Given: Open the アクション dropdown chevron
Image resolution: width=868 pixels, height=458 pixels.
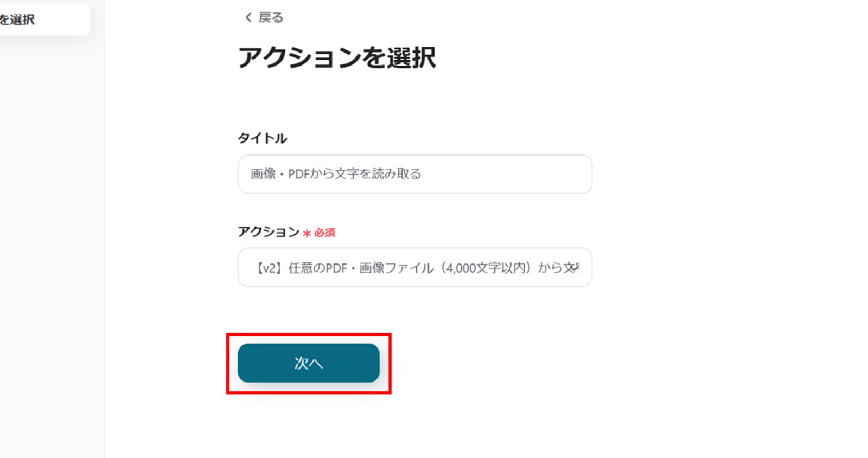Looking at the screenshot, I should [x=576, y=267].
